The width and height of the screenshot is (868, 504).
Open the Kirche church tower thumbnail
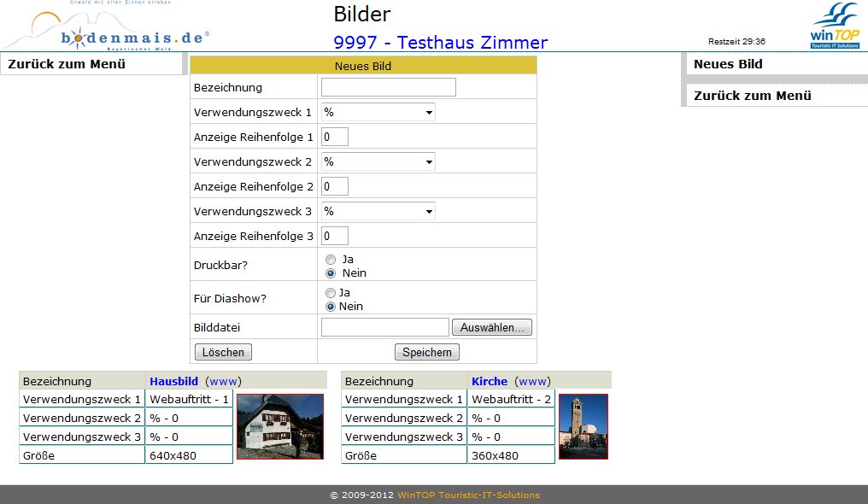[x=583, y=426]
